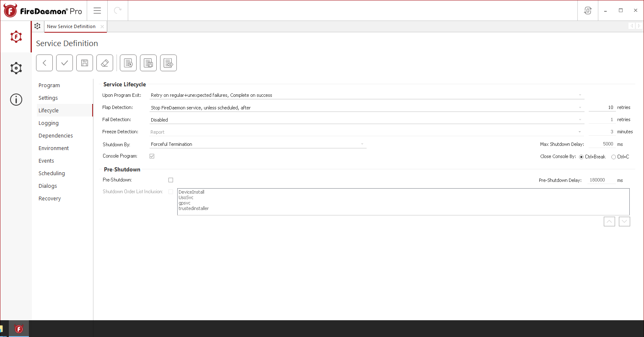Open the hamburger menu in title bar

click(97, 10)
